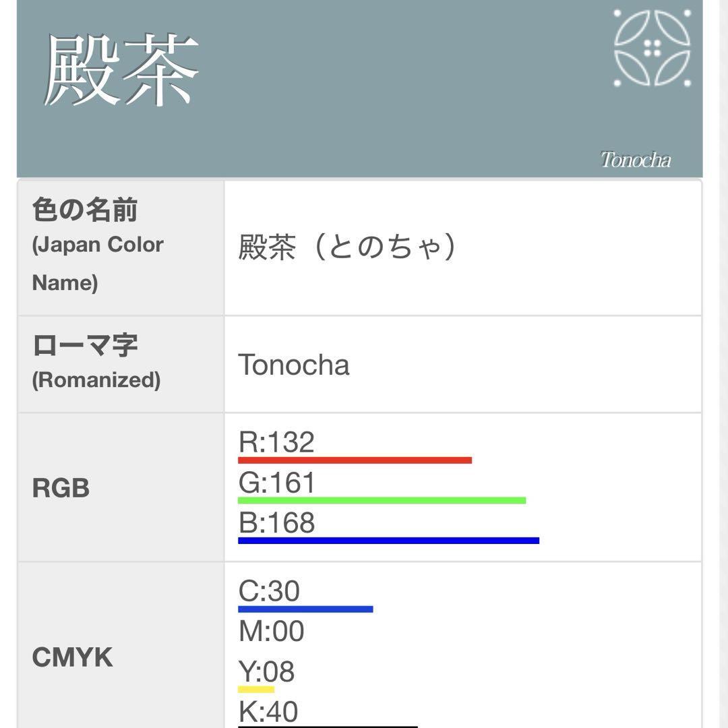728x728 pixels.
Task: Click the blue B value bar
Action: click(388, 541)
